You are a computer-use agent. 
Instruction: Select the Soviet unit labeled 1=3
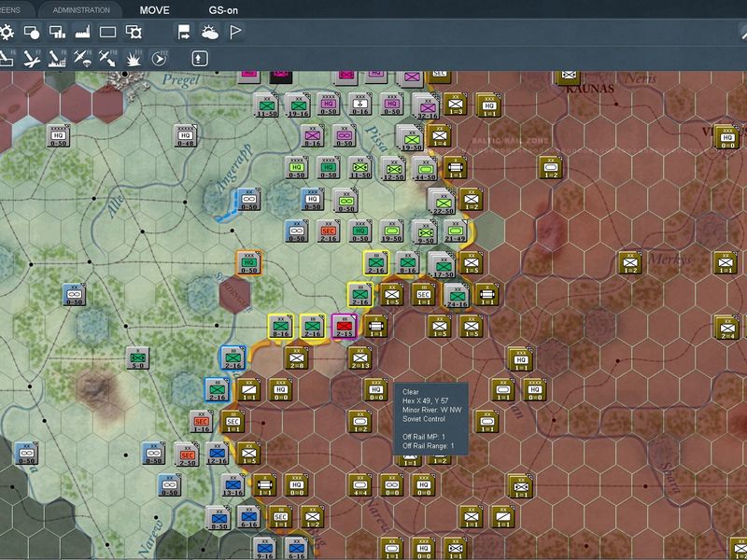click(455, 105)
